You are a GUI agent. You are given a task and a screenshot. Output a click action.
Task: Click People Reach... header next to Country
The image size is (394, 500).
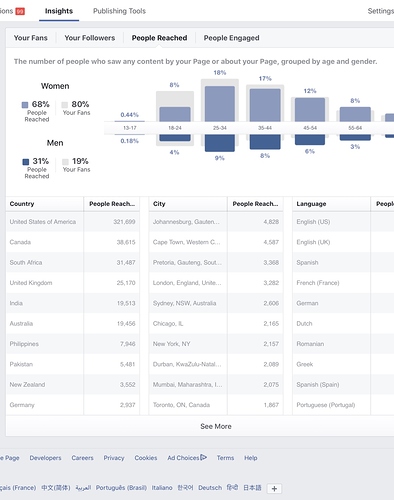pos(112,204)
